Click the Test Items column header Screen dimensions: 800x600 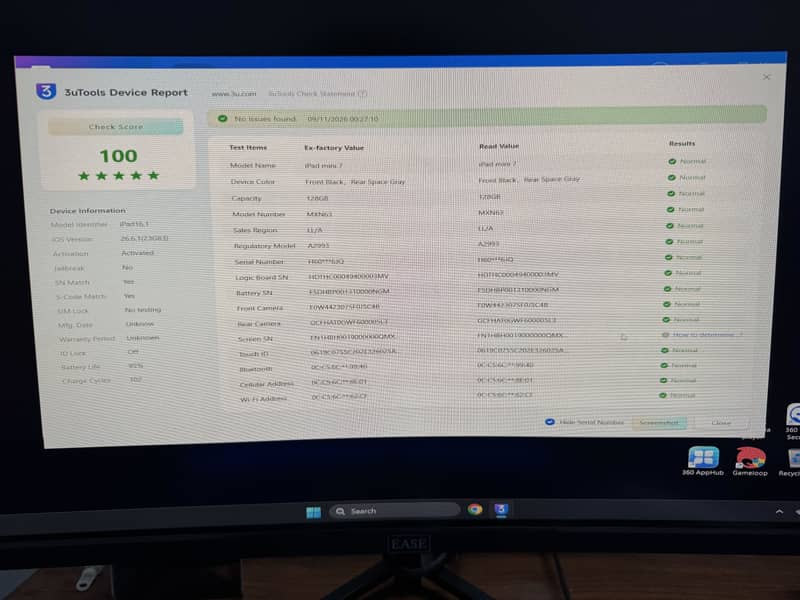(248, 147)
